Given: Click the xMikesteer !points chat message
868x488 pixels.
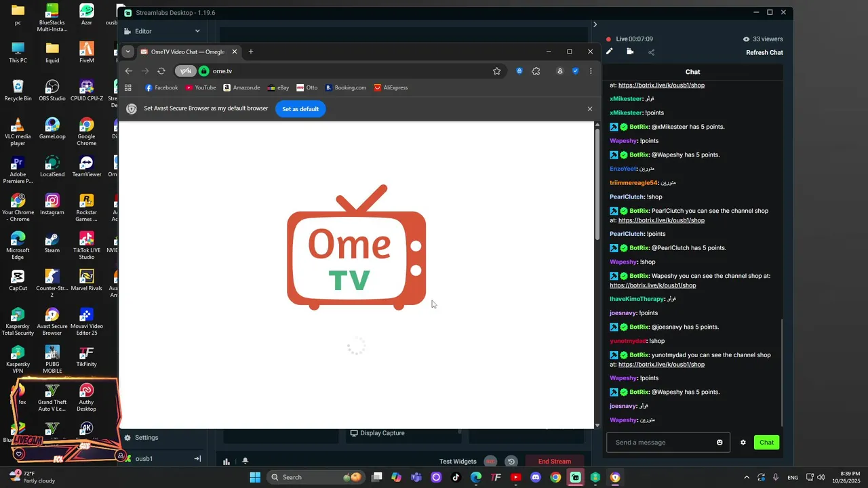Looking at the screenshot, I should tap(637, 113).
